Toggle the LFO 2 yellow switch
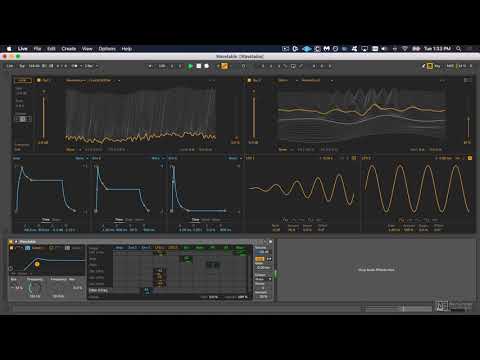 (470, 158)
